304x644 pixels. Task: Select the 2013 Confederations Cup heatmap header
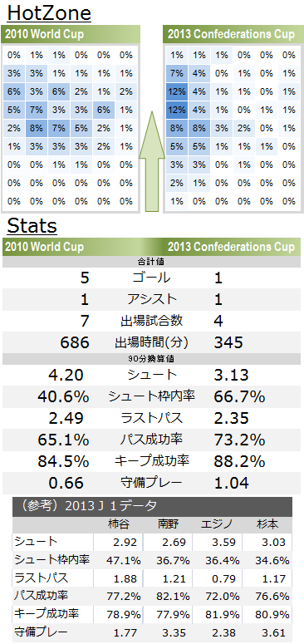point(232,34)
